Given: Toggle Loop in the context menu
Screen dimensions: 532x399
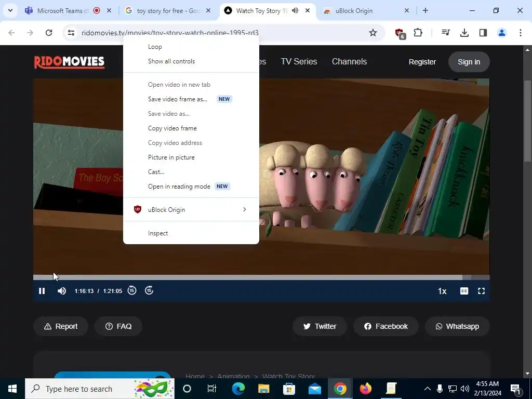Looking at the screenshot, I should 191,47.
